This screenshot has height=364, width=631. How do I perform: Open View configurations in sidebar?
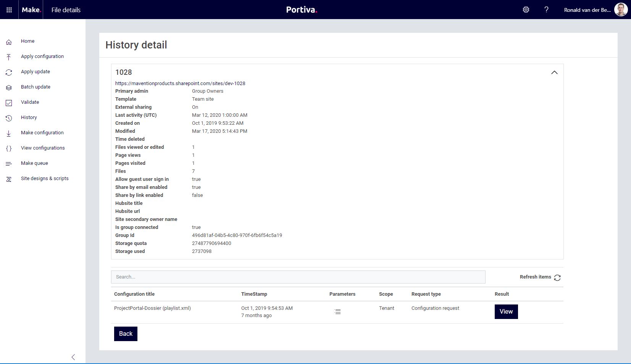[43, 148]
